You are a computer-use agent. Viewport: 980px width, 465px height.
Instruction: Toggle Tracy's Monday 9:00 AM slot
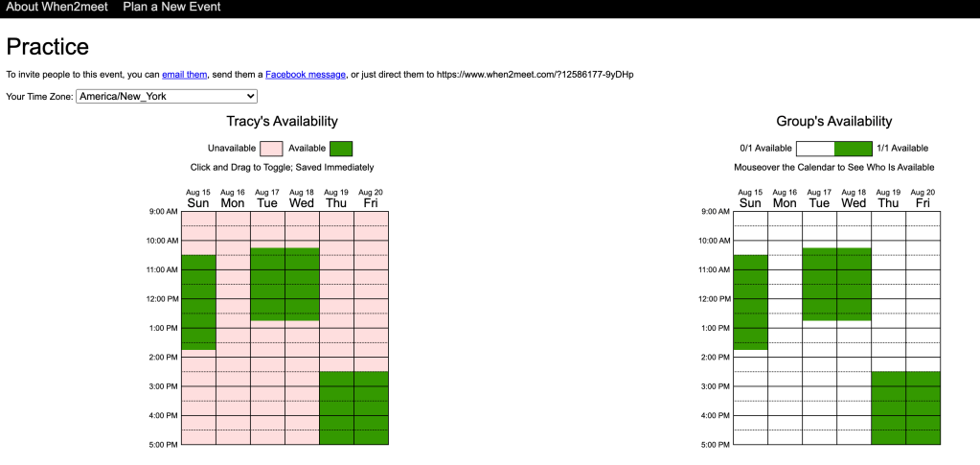[233, 216]
